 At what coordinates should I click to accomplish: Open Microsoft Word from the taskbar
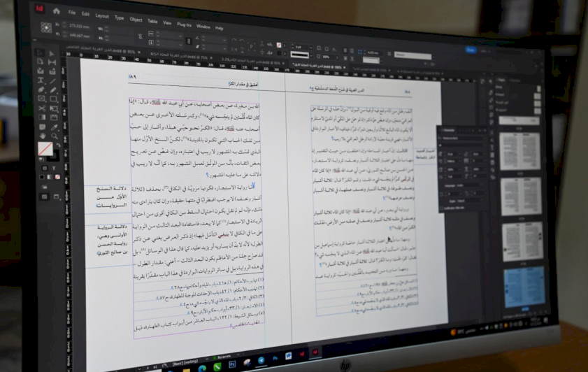pyautogui.click(x=288, y=356)
